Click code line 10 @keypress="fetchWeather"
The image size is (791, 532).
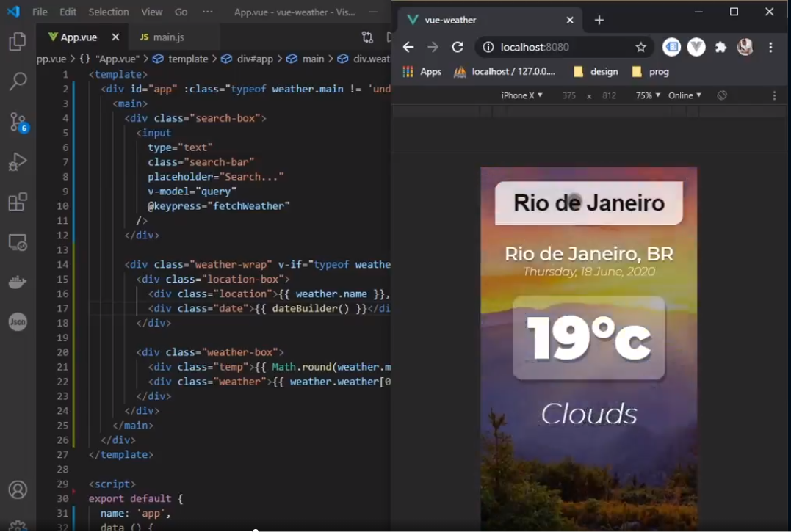coord(218,206)
